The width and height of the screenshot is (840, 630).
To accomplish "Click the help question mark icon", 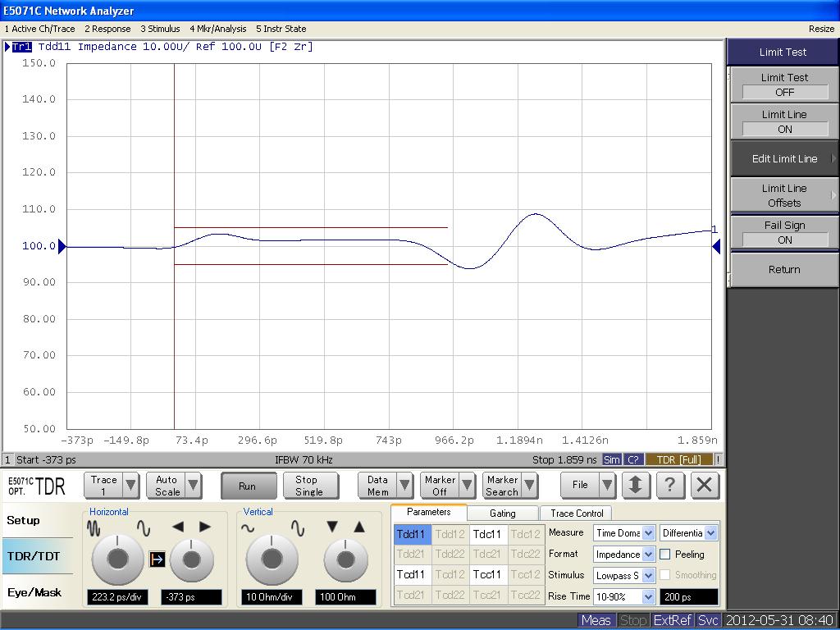I will click(670, 485).
